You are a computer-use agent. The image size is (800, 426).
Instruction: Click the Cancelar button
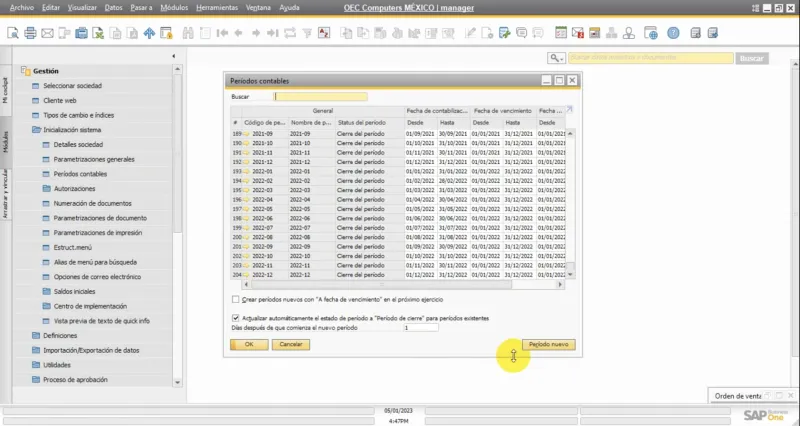pos(291,344)
